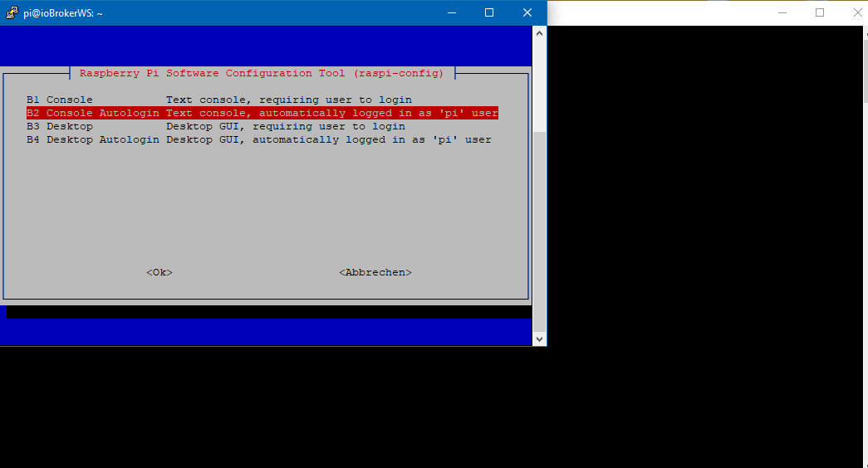Confirm with the <Ok> button
The height and width of the screenshot is (468, 868).
[159, 272]
